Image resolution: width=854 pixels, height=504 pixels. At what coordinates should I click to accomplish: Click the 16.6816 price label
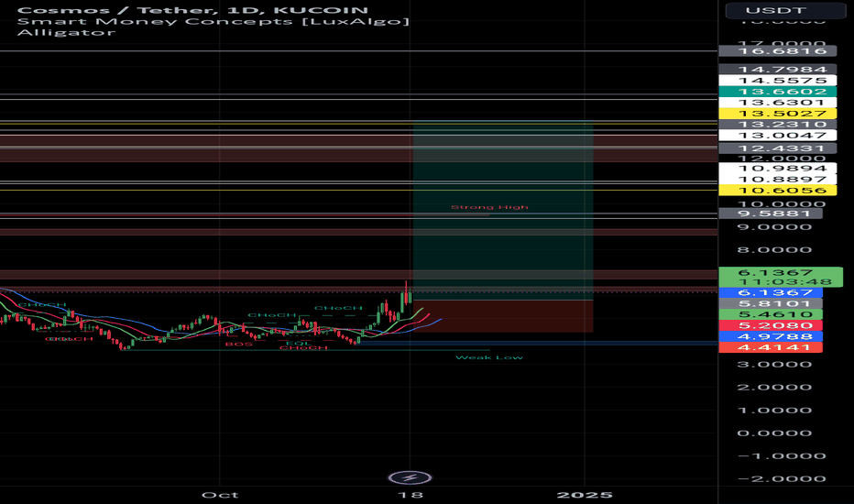[x=778, y=51]
